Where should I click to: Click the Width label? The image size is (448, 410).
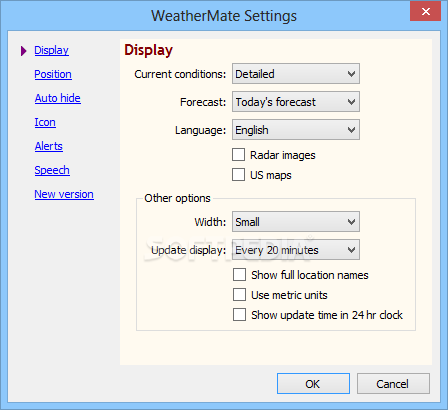210,222
